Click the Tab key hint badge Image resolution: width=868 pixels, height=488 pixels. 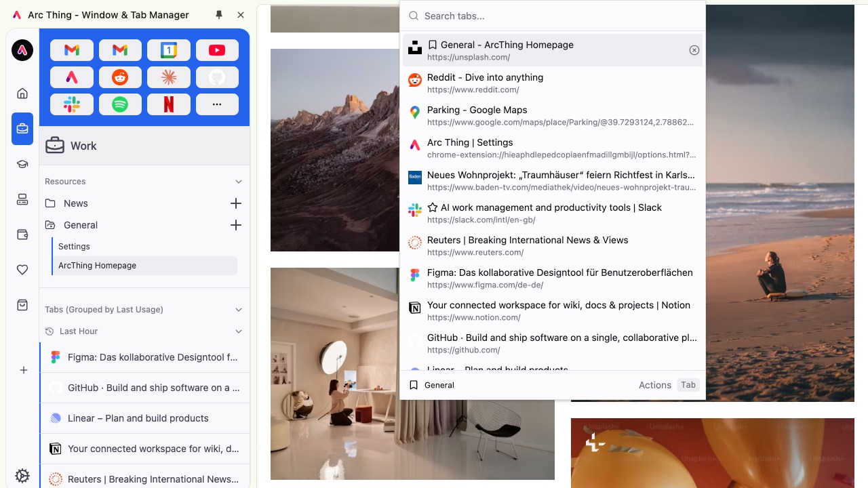(688, 385)
